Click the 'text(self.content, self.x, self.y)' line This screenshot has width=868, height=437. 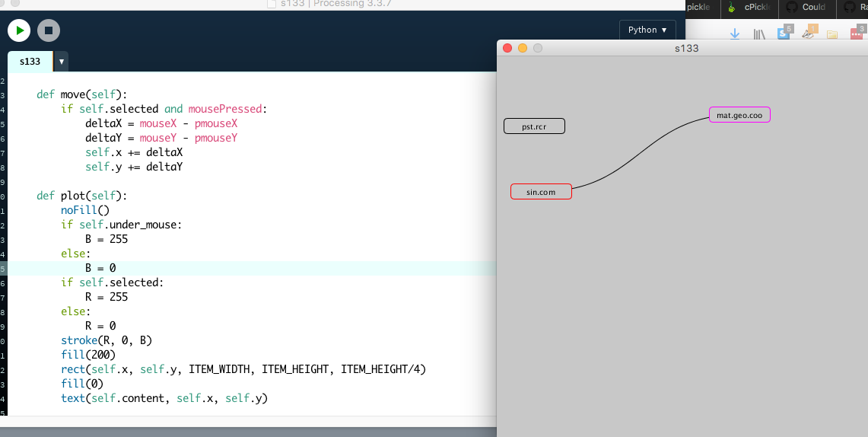pos(164,397)
